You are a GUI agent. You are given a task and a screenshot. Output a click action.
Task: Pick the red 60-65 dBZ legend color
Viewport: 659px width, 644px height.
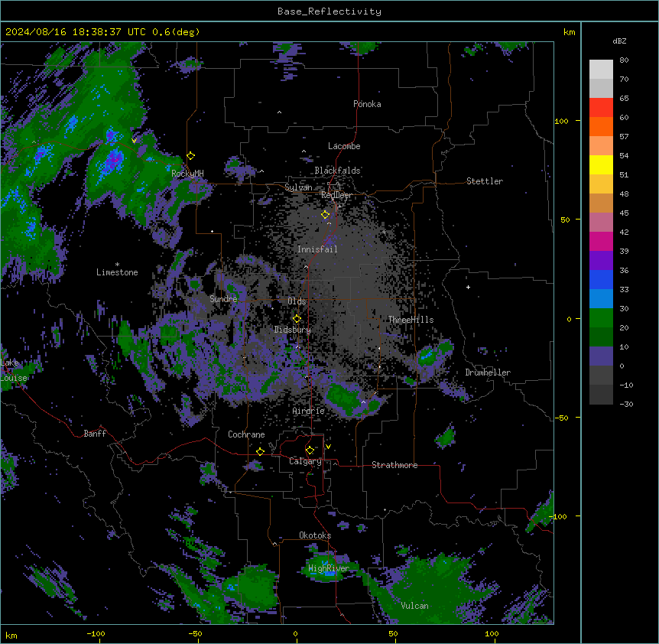601,108
